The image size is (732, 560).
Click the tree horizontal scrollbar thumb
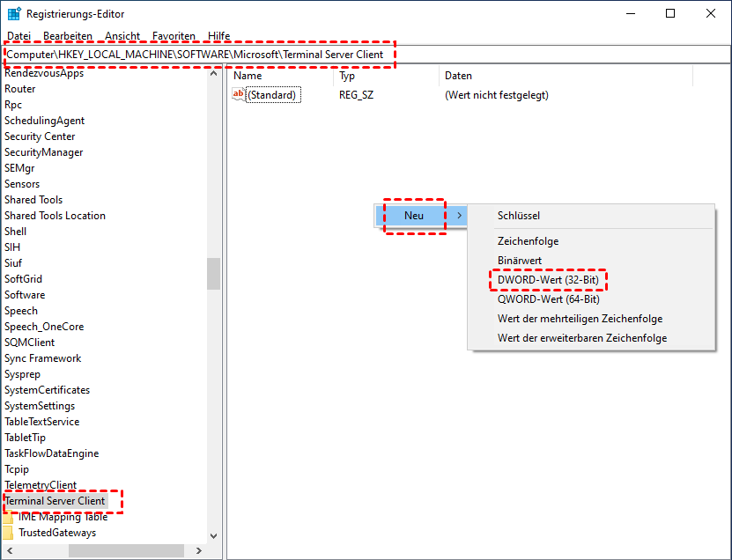pyautogui.click(x=126, y=550)
